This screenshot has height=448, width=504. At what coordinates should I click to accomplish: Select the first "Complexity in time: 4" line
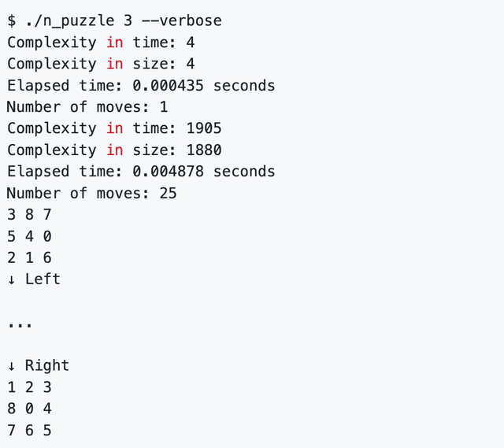101,43
